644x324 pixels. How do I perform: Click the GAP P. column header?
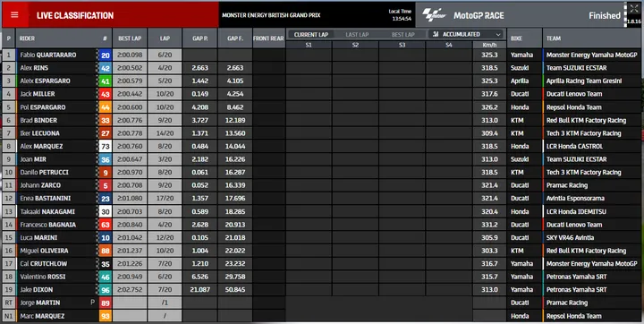(200, 38)
